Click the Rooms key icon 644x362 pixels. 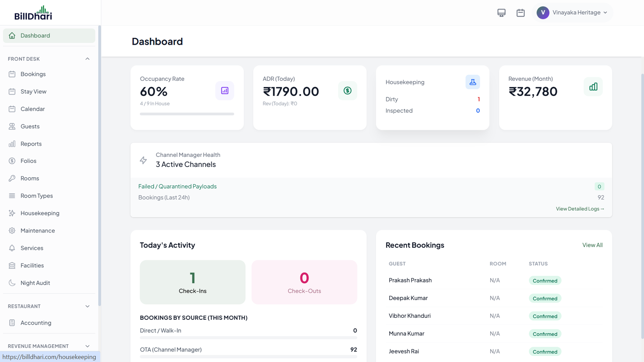coord(12,178)
